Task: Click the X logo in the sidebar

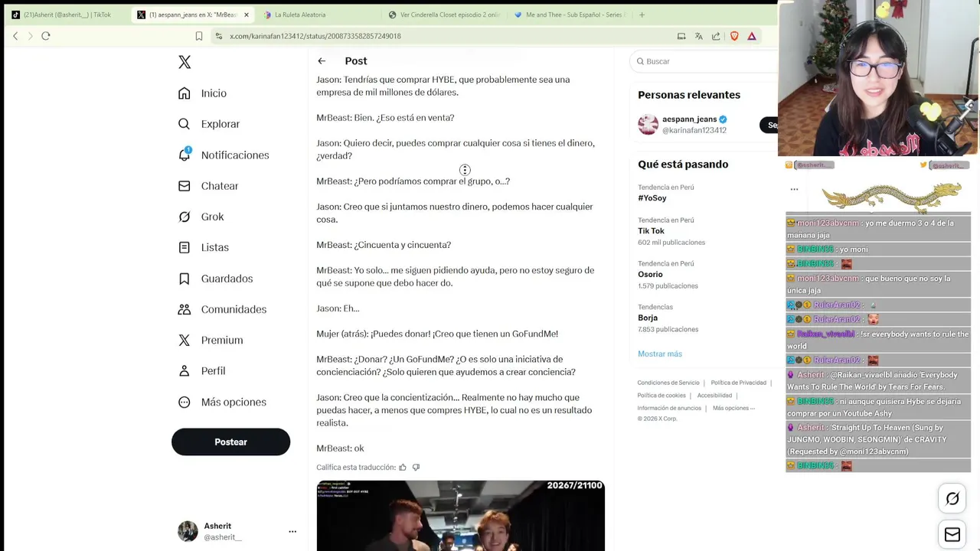Action: click(185, 62)
